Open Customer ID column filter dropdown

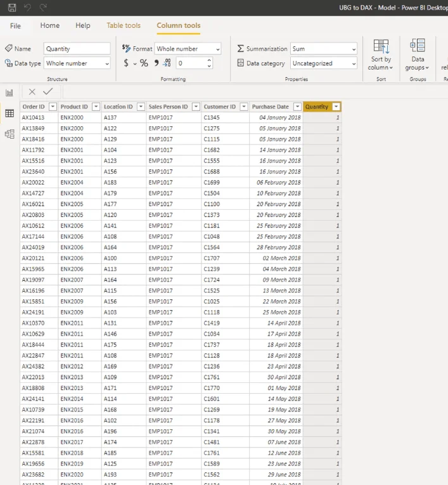coord(244,107)
